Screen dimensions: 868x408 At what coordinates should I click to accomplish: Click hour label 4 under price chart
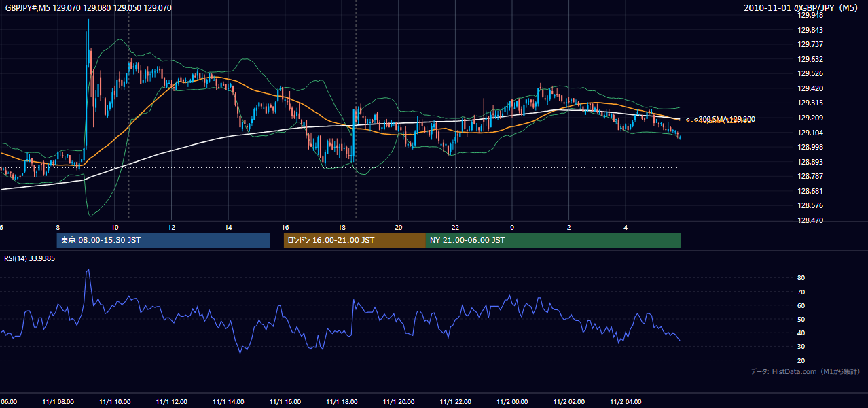point(626,227)
